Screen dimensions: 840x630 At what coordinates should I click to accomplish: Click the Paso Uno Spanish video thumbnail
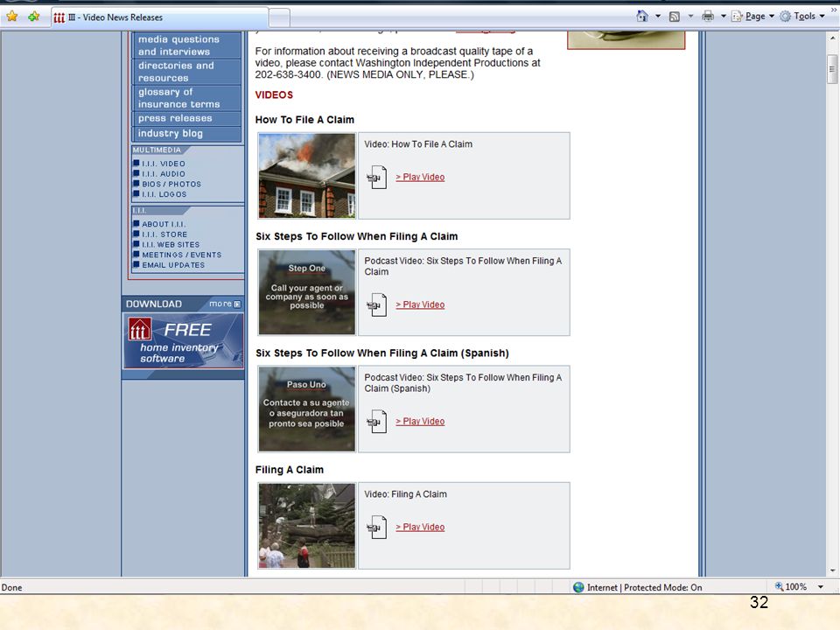tap(307, 409)
